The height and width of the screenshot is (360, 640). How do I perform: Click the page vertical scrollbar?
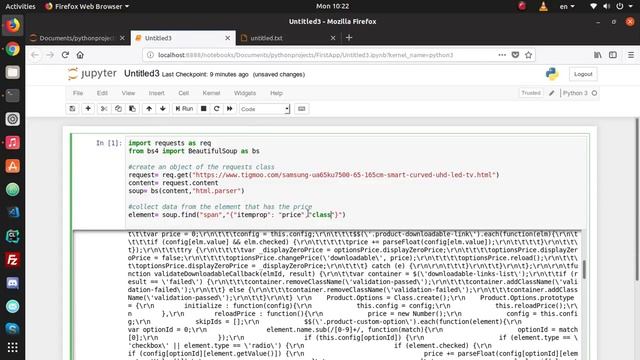pyautogui.click(x=637, y=199)
